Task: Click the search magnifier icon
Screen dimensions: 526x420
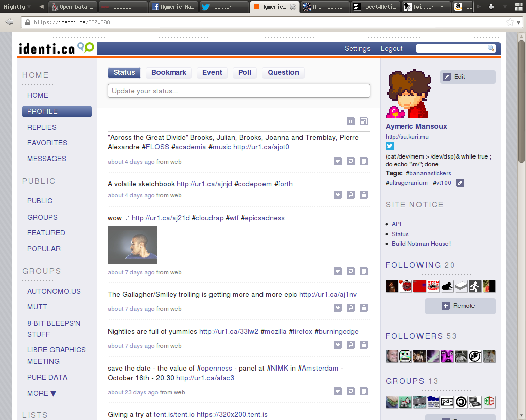Action: (x=491, y=48)
